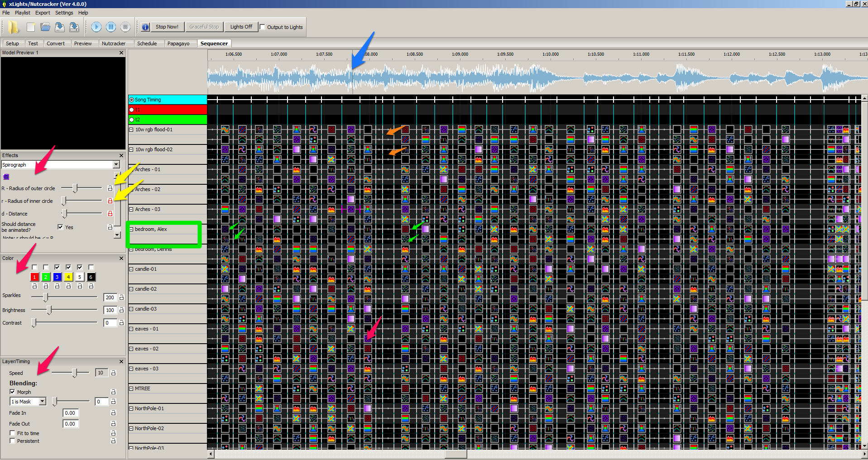
Task: Collapse the bedroom, Alex row
Action: click(131, 229)
